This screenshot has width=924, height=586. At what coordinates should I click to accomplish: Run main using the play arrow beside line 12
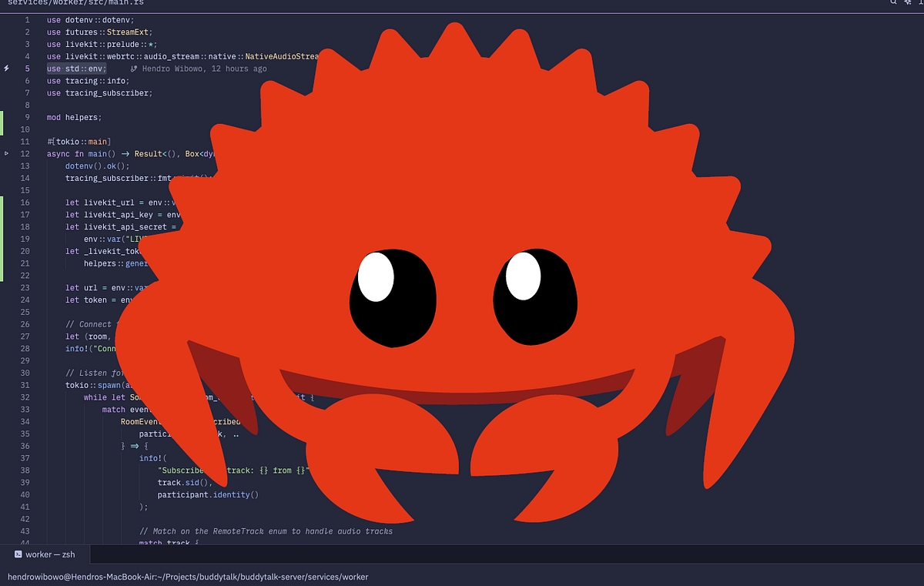click(x=5, y=153)
